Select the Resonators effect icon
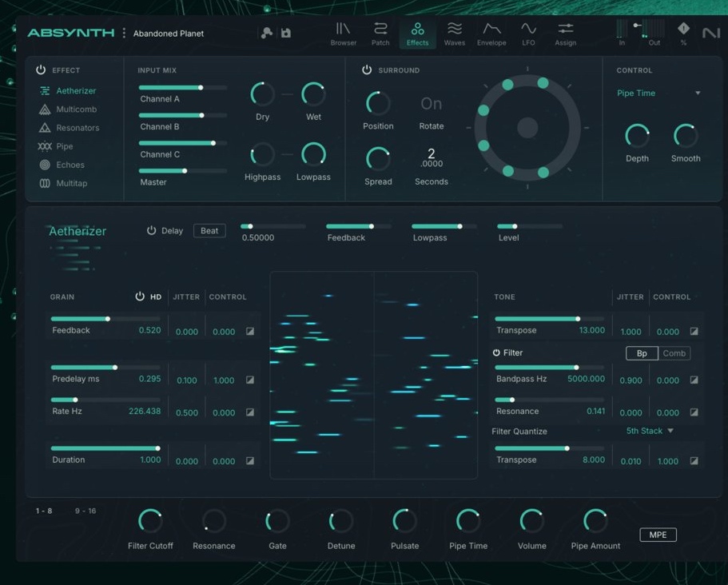 click(x=45, y=128)
